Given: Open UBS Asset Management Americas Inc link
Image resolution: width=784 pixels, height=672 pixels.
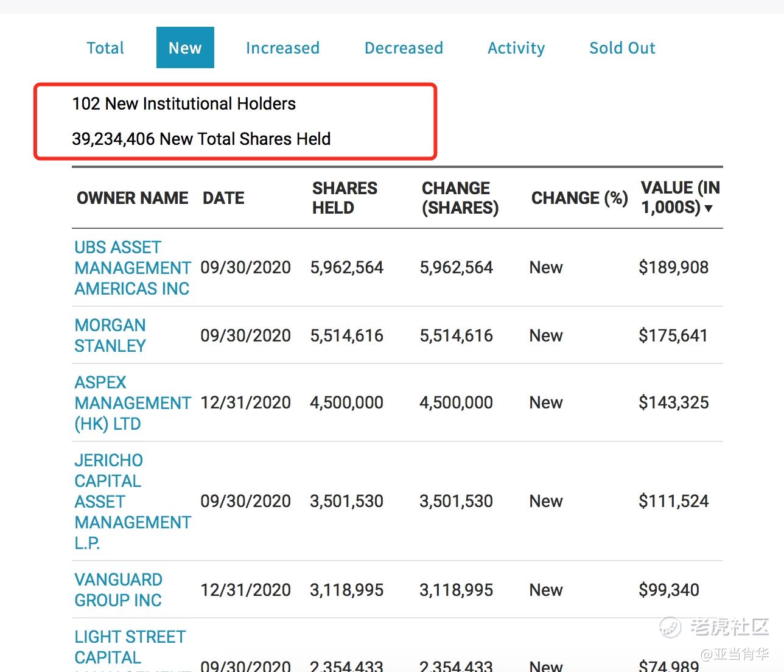Looking at the screenshot, I should [x=133, y=268].
